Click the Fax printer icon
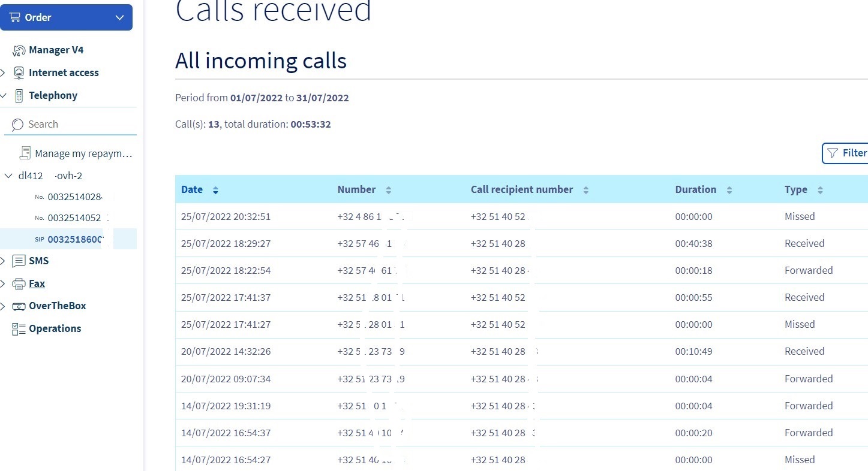 point(19,283)
